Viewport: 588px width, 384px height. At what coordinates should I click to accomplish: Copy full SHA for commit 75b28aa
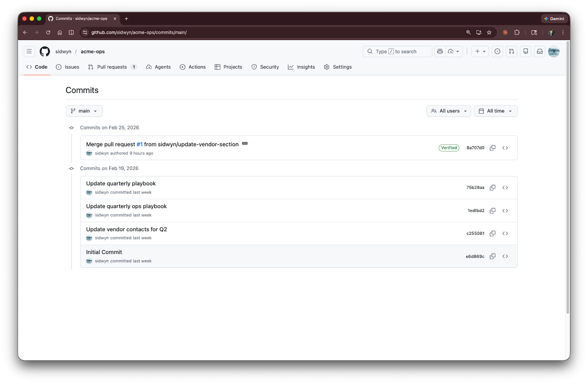(492, 187)
